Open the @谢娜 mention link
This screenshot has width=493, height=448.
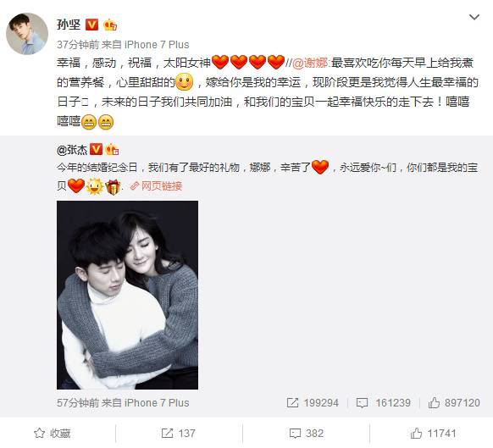[310, 64]
